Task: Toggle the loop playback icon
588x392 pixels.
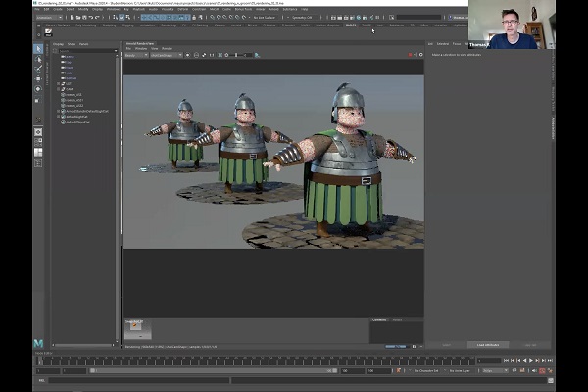Action: pyautogui.click(x=514, y=371)
